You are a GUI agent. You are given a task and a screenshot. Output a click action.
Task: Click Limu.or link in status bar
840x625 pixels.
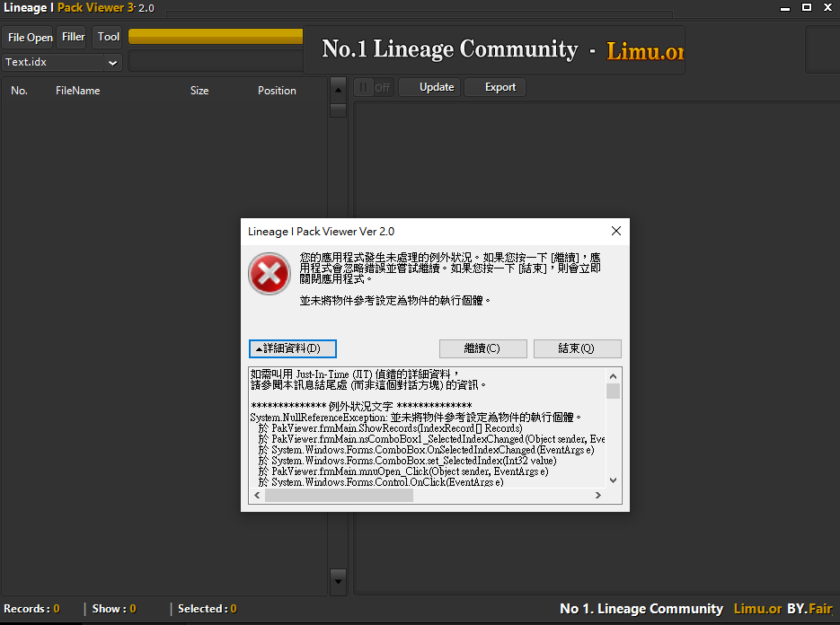(757, 609)
